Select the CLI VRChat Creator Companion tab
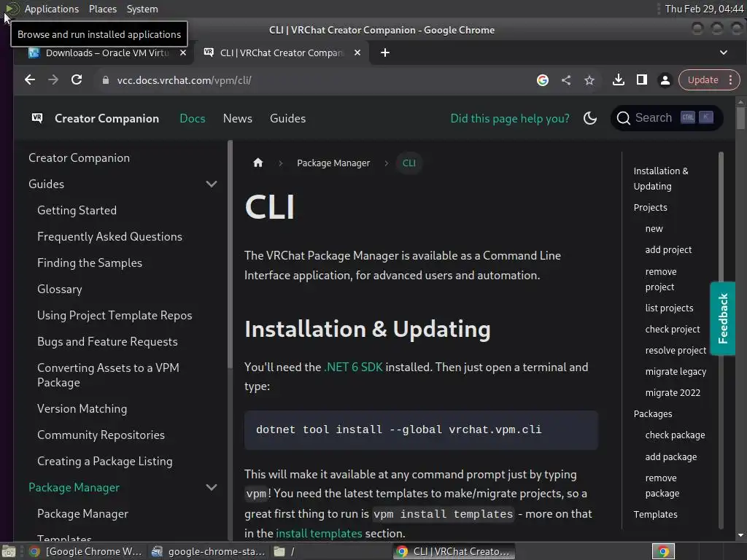Image resolution: width=747 pixels, height=560 pixels. pos(282,52)
